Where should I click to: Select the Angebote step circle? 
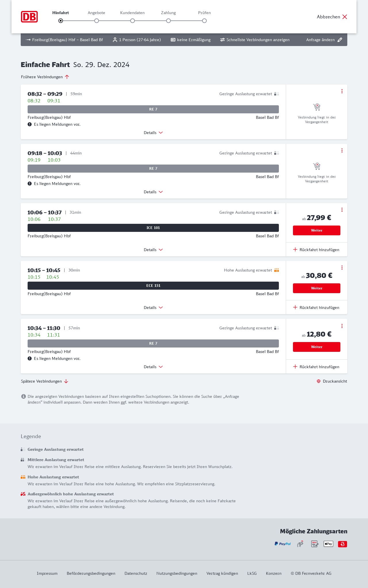pos(97,21)
